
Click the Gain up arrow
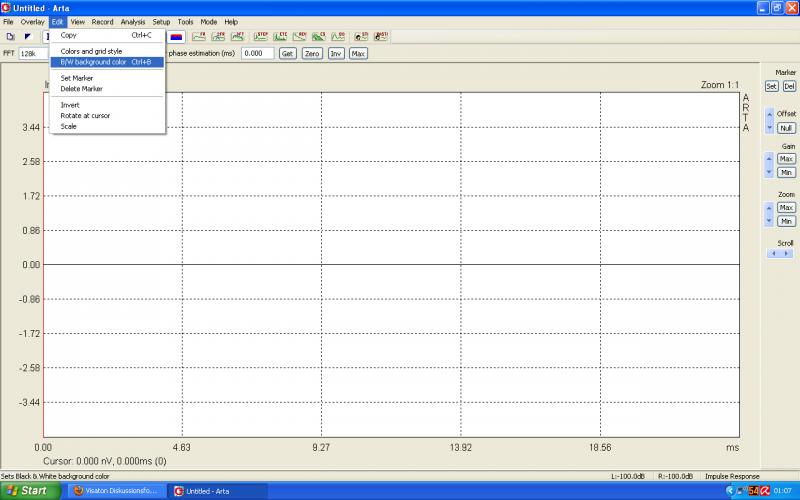769,156
